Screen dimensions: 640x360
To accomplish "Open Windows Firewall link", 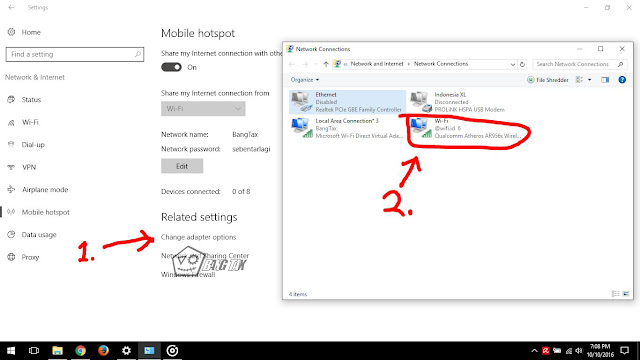I will pos(188,275).
